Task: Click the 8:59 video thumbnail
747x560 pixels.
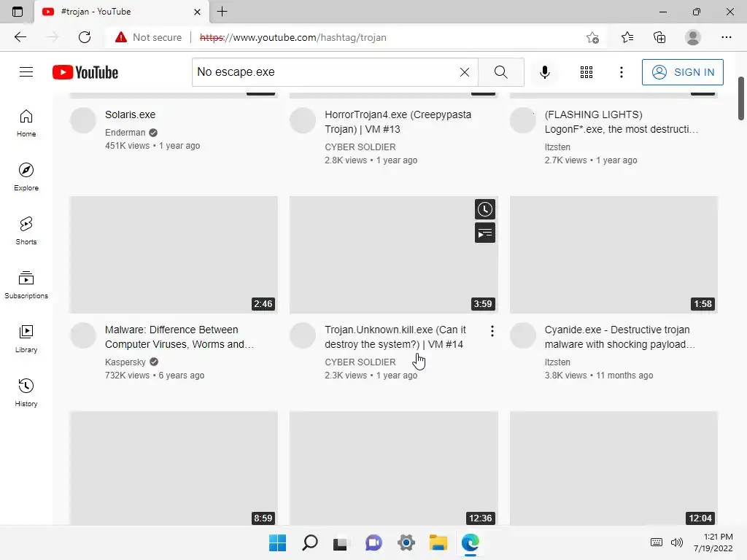Action: coord(174,469)
